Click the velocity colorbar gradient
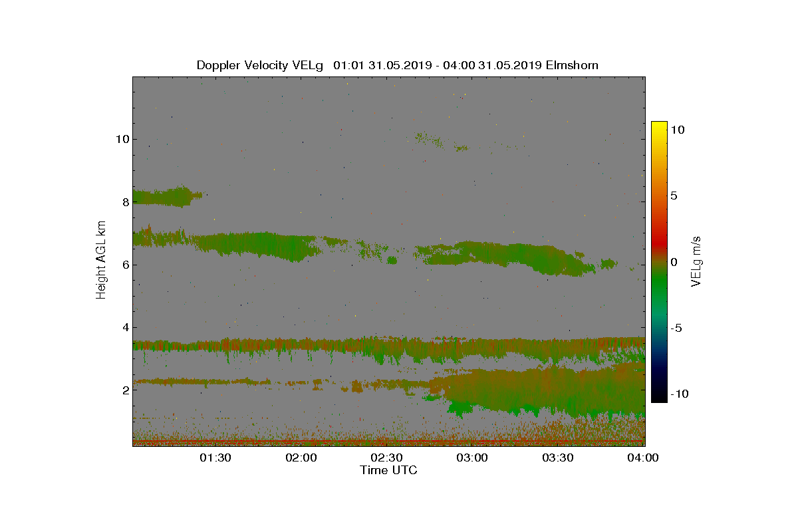This screenshot has width=798, height=532. [x=659, y=262]
